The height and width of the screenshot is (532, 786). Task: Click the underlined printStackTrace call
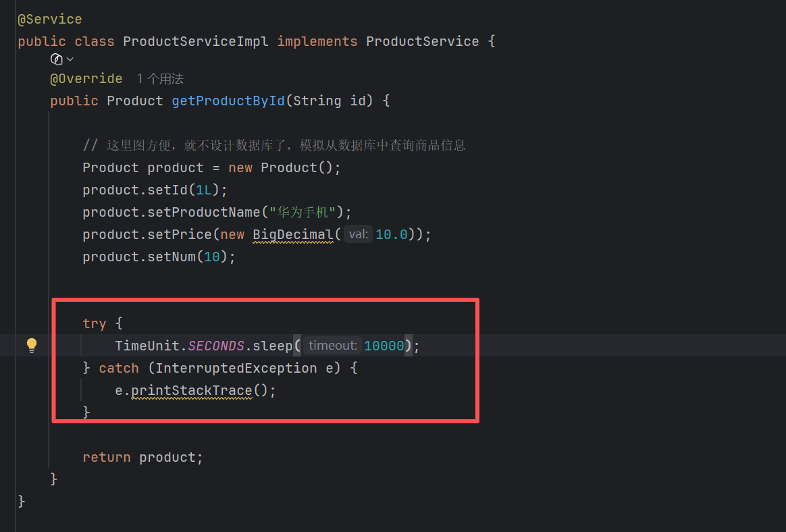pos(192,391)
